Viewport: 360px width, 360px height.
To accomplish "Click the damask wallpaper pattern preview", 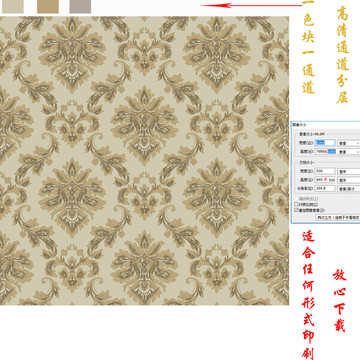I will click(x=144, y=160).
